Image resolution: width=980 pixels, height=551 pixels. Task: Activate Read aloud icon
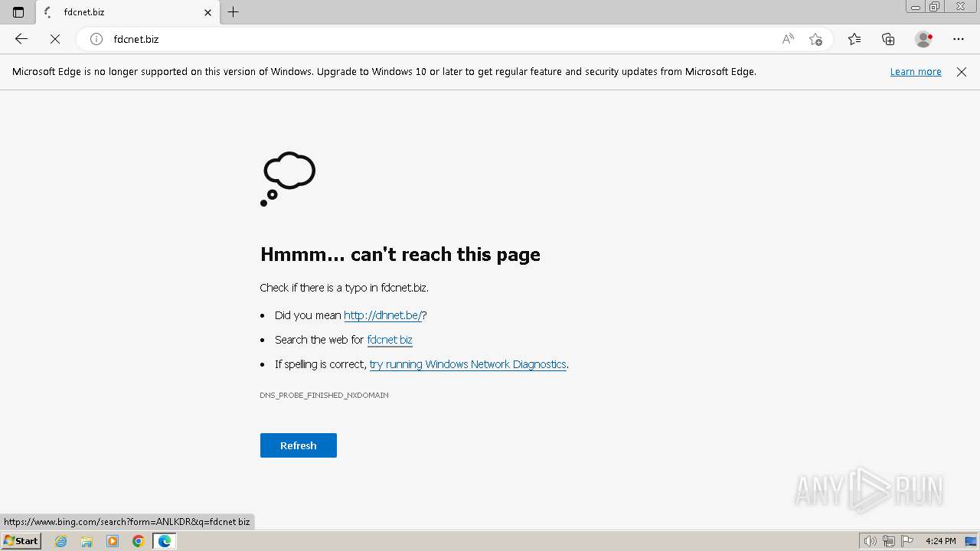tap(788, 39)
